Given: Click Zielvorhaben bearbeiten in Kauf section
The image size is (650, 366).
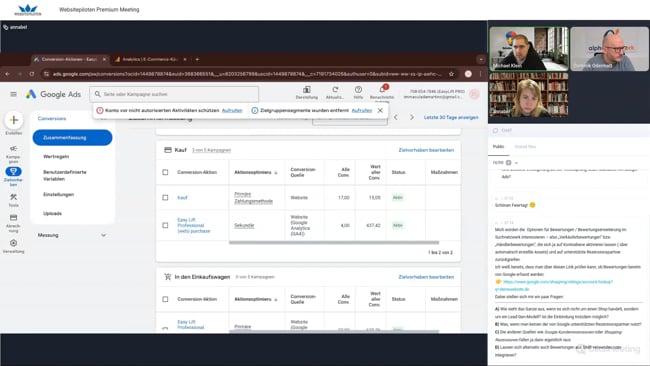Looking at the screenshot, I should 426,150.
